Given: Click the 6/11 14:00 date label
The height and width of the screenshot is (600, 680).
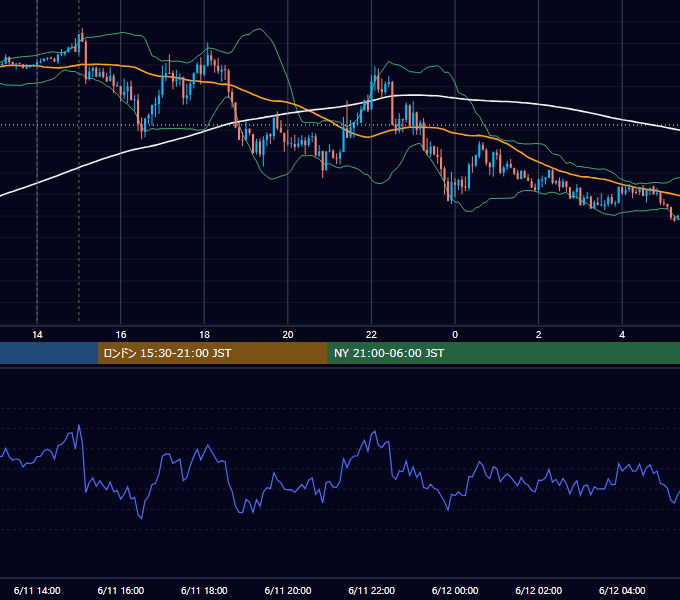Looking at the screenshot, I should click(x=37, y=590).
